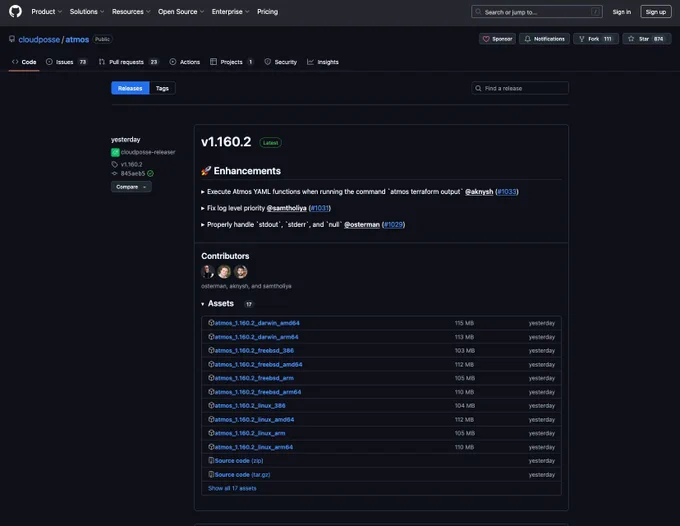Download atmos_1.160.2_darwin_arm64

[x=256, y=337]
